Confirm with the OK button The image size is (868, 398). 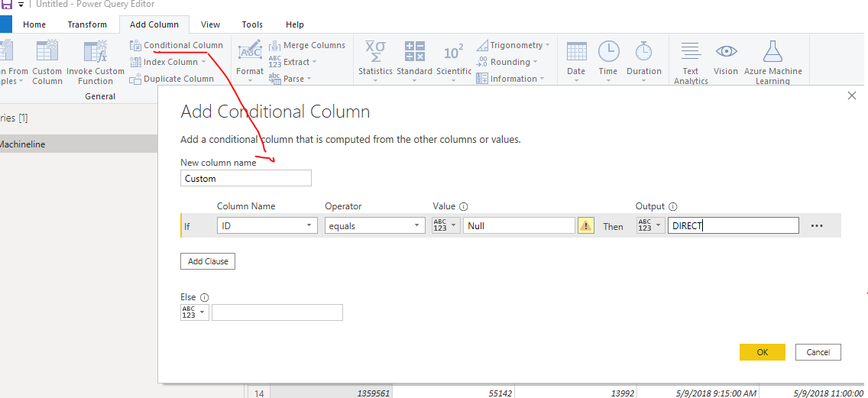pyautogui.click(x=763, y=352)
